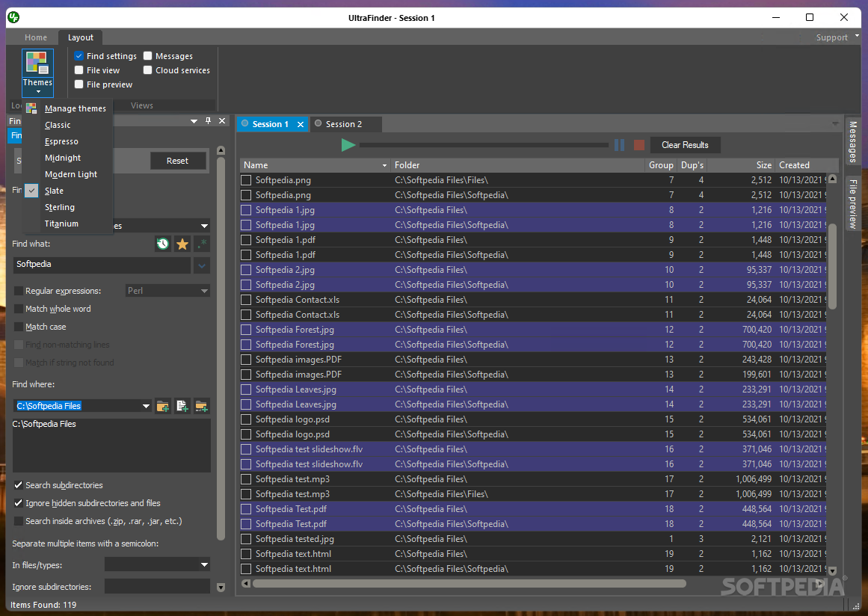Start search with the green play button

[348, 145]
